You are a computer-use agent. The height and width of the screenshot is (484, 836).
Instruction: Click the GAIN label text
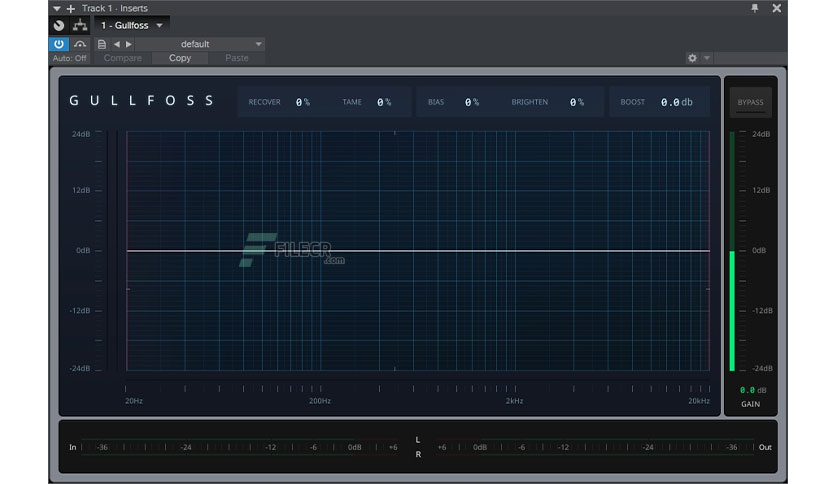pyautogui.click(x=750, y=404)
